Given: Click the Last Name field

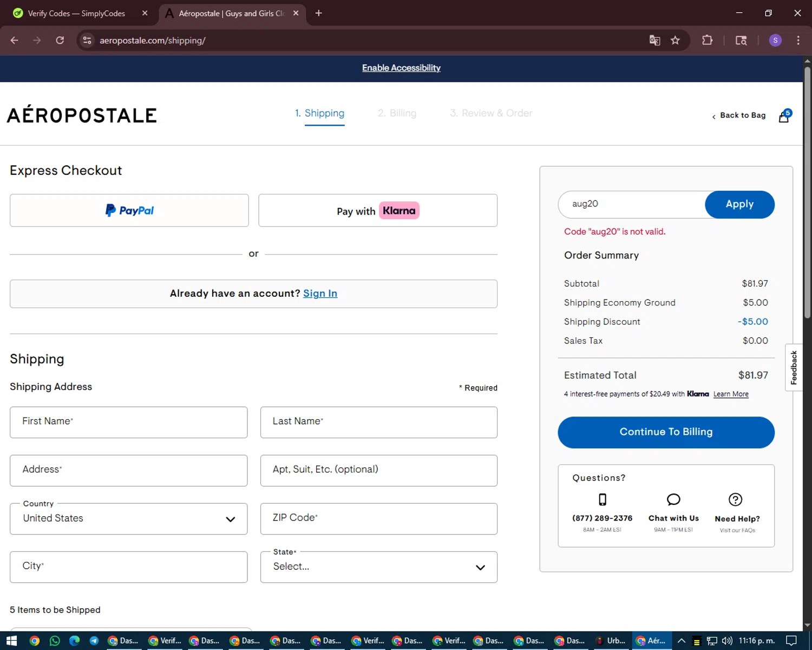Looking at the screenshot, I should 379,422.
